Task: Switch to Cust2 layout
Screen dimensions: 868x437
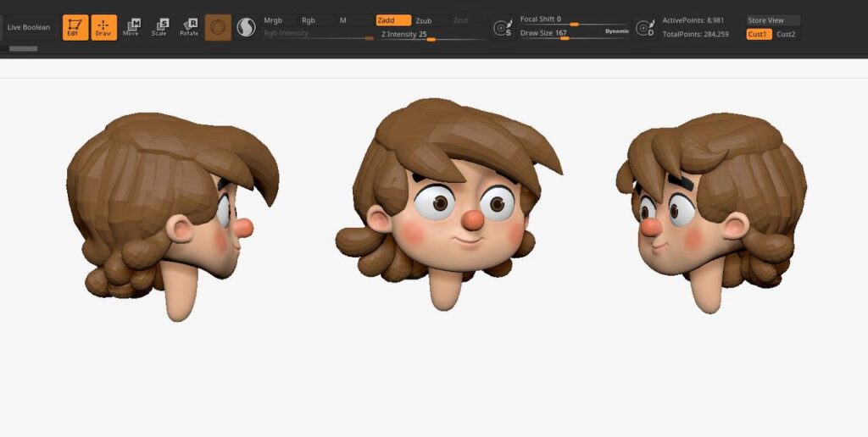Action: point(787,34)
